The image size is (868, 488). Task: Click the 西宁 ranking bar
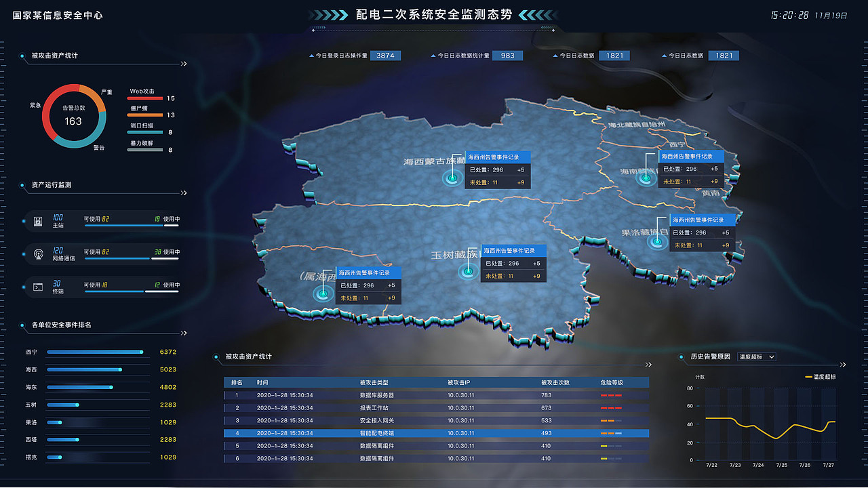coord(96,352)
